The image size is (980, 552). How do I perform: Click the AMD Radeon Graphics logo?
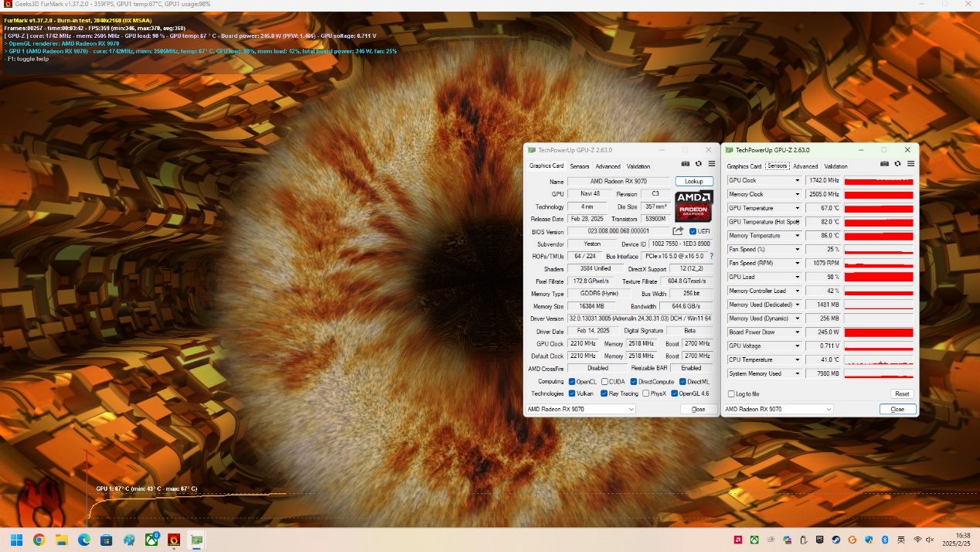click(693, 206)
